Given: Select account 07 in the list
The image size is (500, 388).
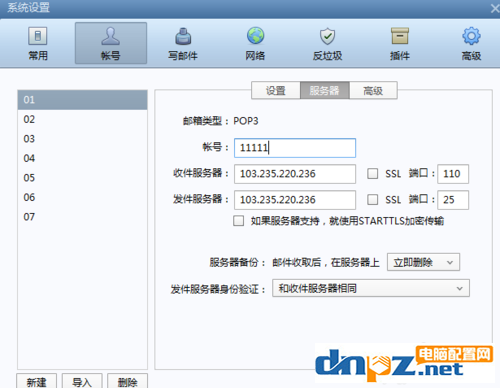Looking at the screenshot, I should (82, 217).
